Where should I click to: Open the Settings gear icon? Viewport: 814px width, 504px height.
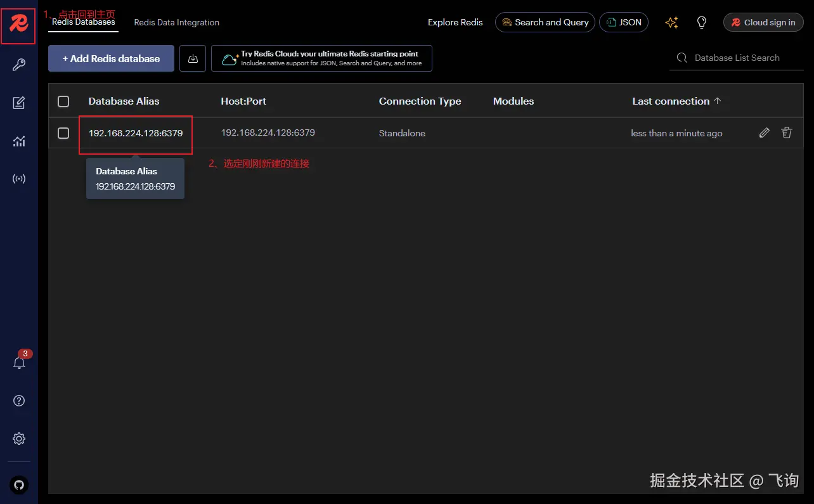[x=19, y=439]
